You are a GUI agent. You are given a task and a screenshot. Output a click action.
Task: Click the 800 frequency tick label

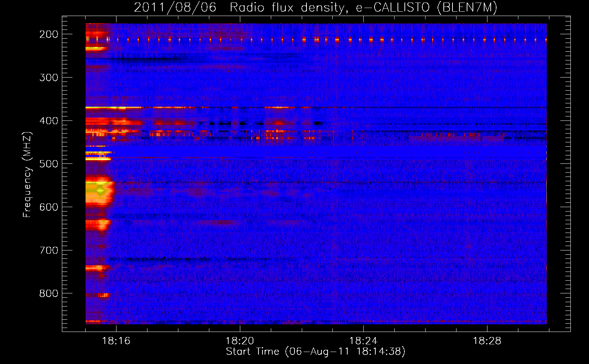click(x=49, y=294)
